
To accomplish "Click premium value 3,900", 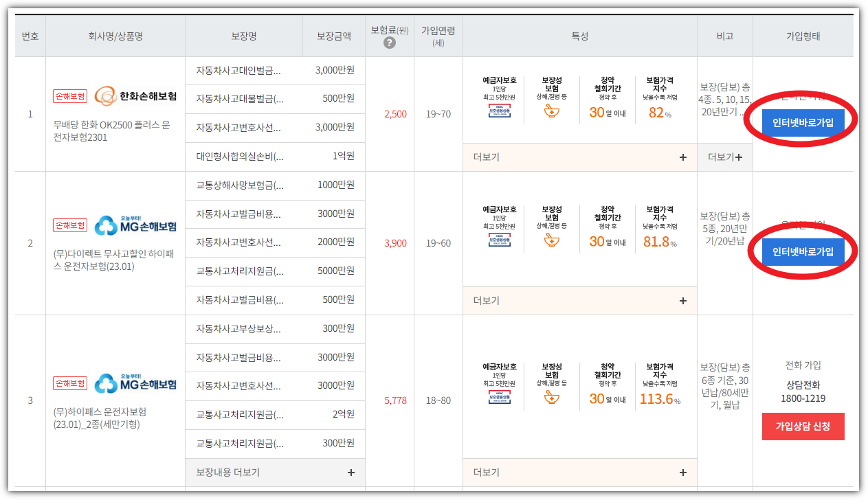I will [396, 243].
